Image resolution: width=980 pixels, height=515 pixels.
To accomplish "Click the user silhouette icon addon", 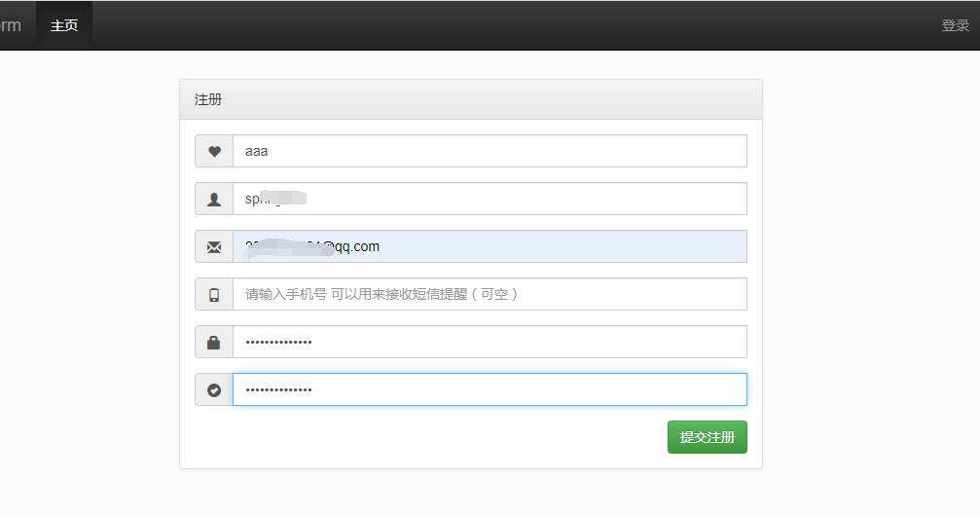I will tap(214, 199).
